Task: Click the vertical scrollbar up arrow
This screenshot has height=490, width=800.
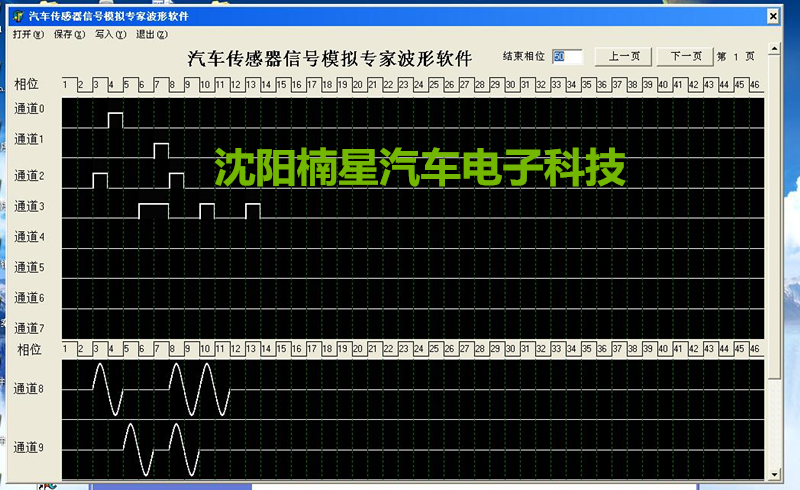Action: [774, 49]
